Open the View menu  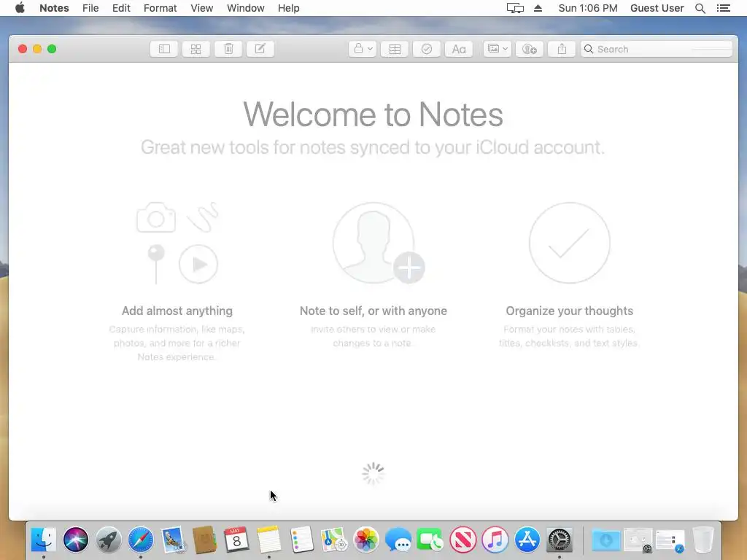click(x=202, y=8)
